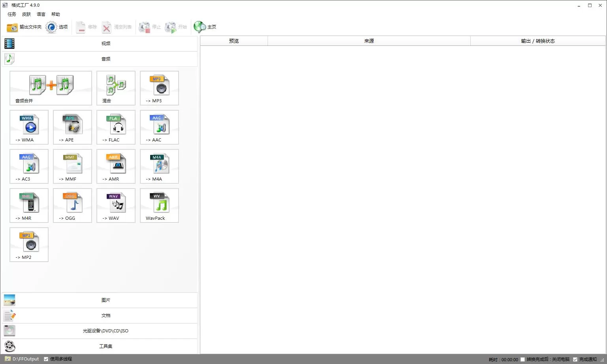Viewport: 607px width, 364px height.
Task: Expand the 工具集 category section
Action: coord(100,347)
